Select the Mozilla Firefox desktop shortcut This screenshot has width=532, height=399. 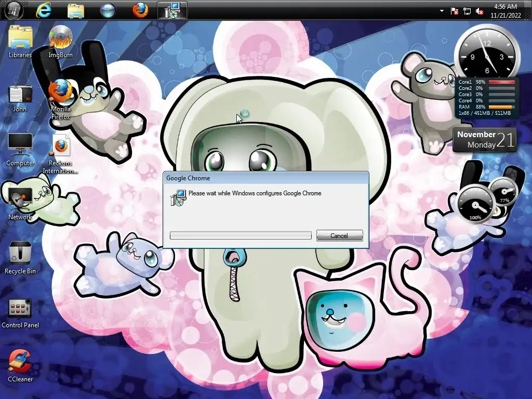(60, 99)
